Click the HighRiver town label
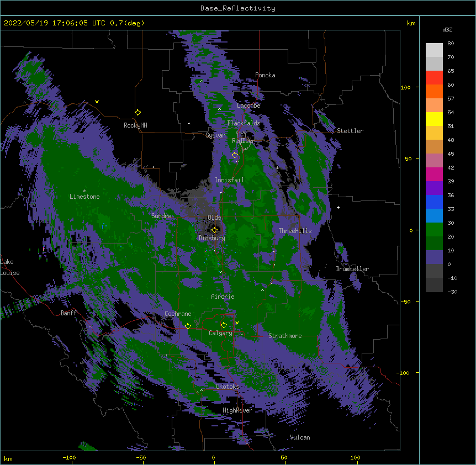The image size is (476, 465). 237,410
